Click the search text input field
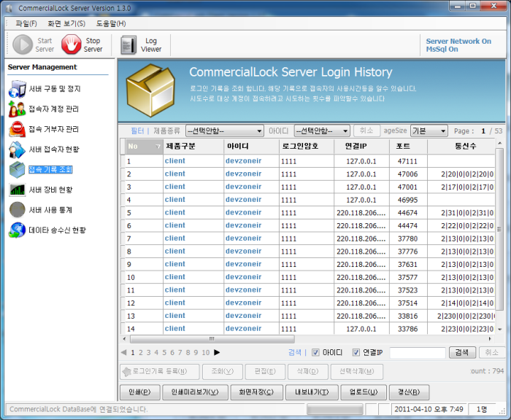This screenshot has height=420, width=511. tap(418, 353)
